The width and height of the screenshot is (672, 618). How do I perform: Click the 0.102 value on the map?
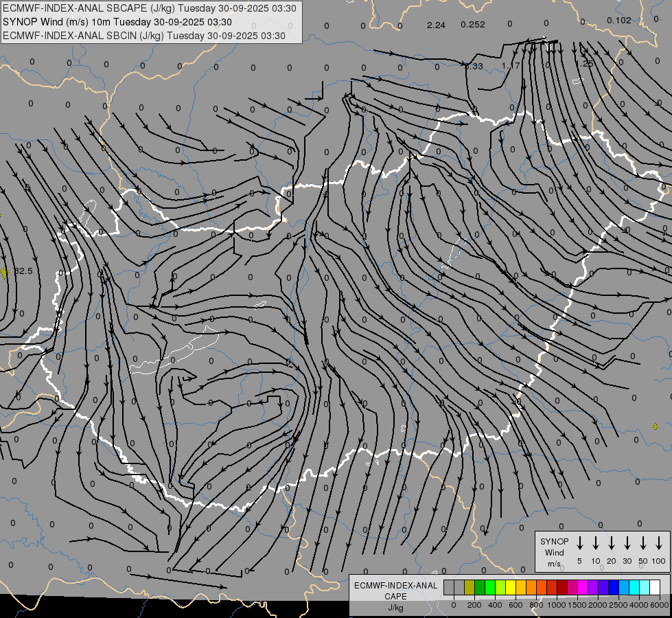coord(619,20)
